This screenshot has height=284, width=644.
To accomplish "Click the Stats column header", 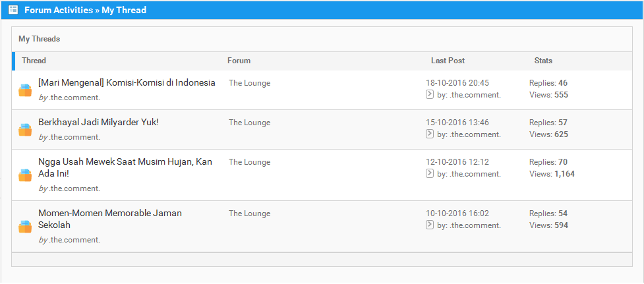I will 543,61.
